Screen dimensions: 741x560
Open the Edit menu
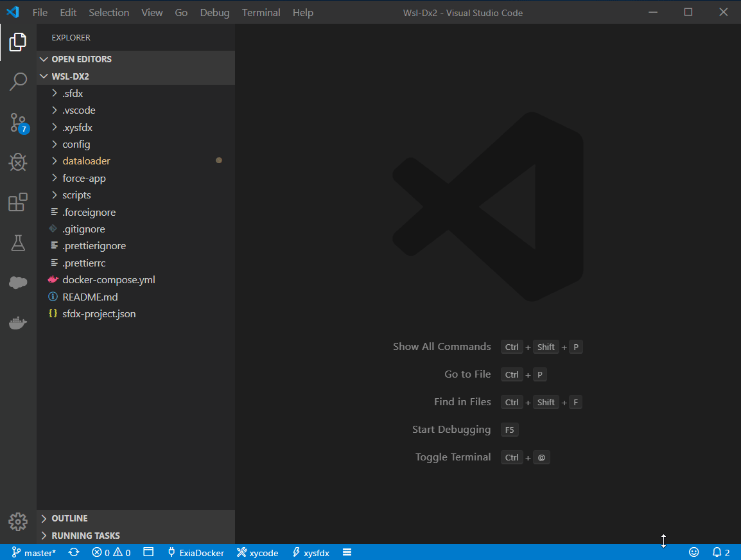tap(68, 13)
